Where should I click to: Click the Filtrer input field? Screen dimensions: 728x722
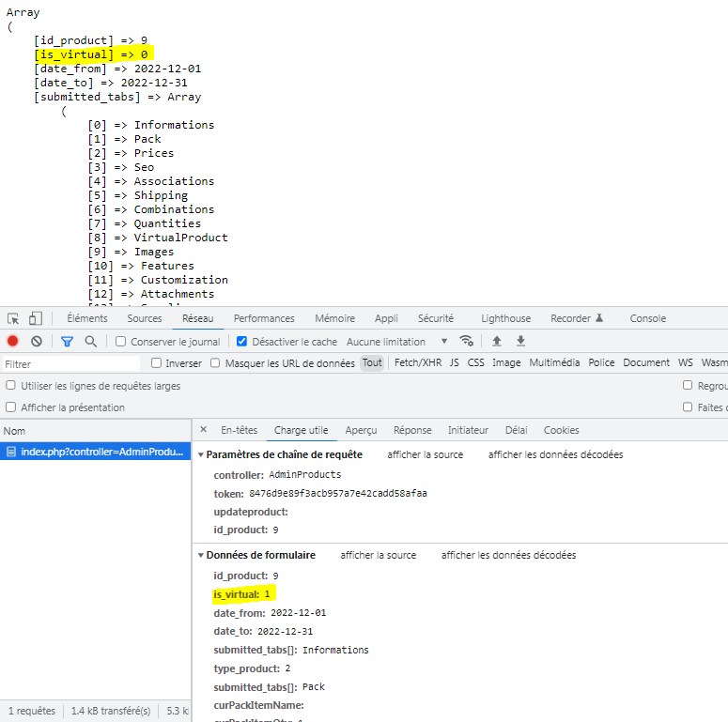coord(70,363)
